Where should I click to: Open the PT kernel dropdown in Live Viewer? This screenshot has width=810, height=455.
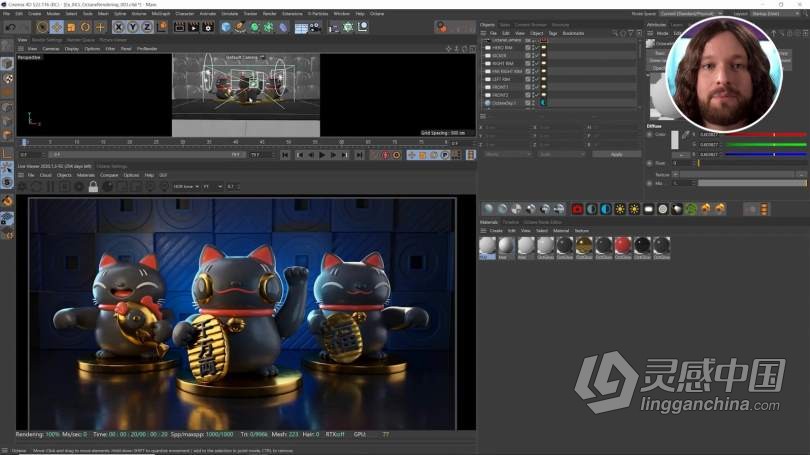pos(212,186)
